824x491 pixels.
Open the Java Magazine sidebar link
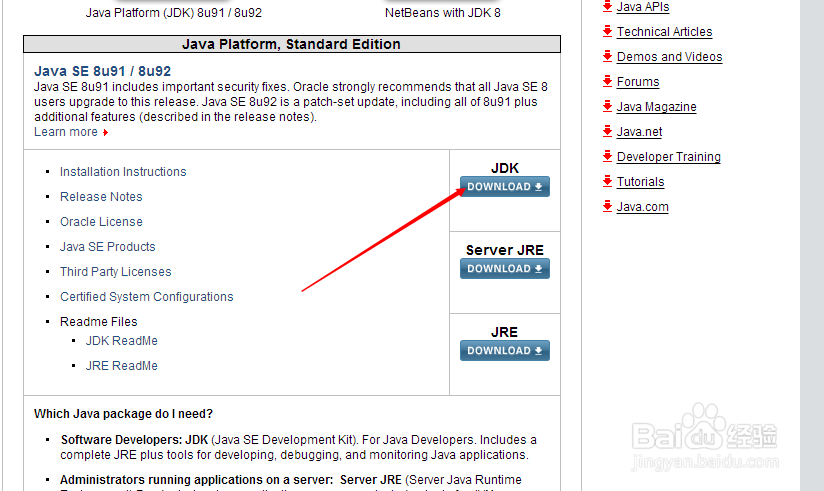(x=656, y=107)
